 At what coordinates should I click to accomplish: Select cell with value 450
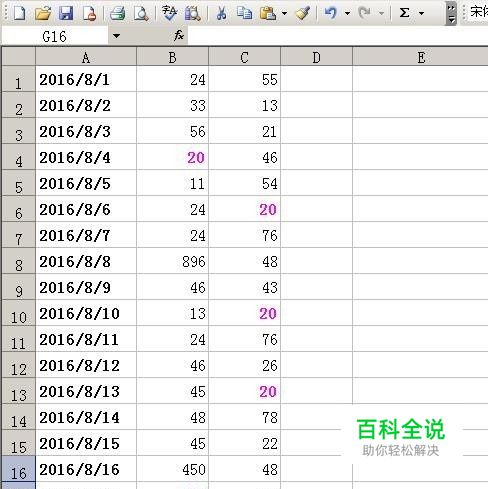click(172, 469)
